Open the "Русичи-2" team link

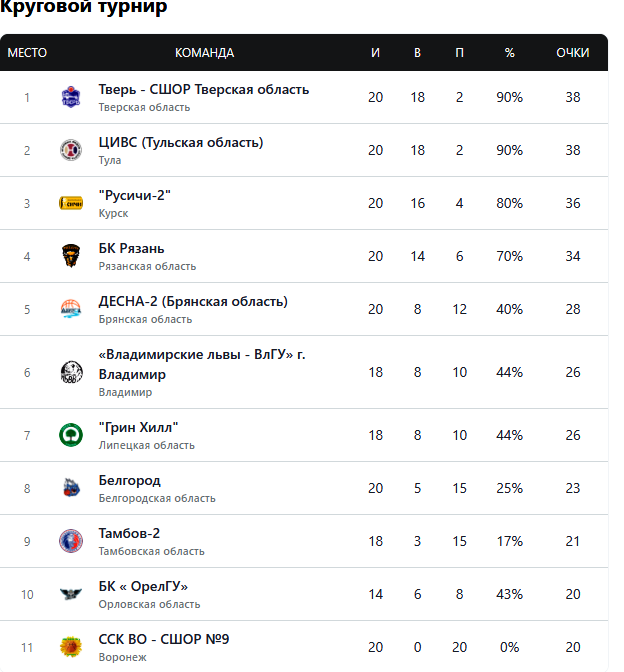[135, 195]
